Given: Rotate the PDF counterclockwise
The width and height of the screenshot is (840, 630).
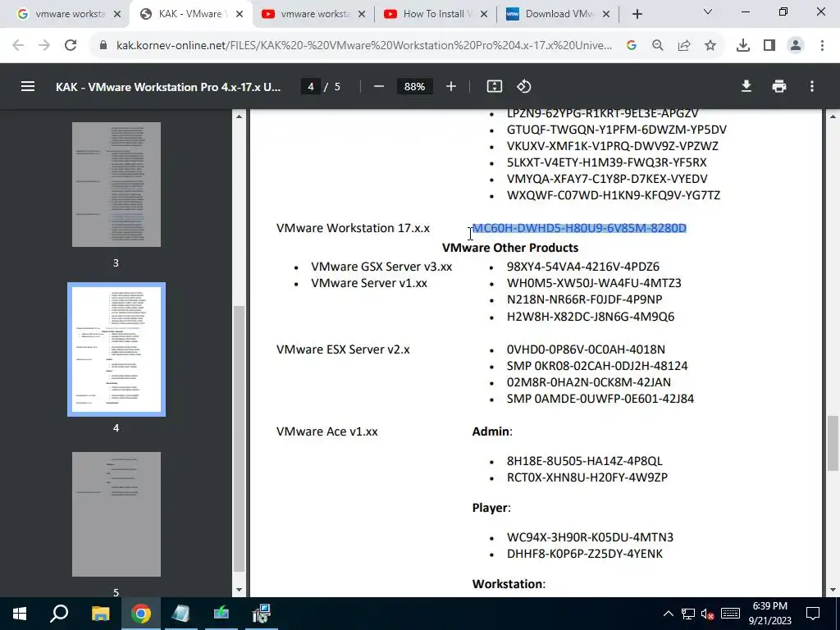Looking at the screenshot, I should click(524, 86).
